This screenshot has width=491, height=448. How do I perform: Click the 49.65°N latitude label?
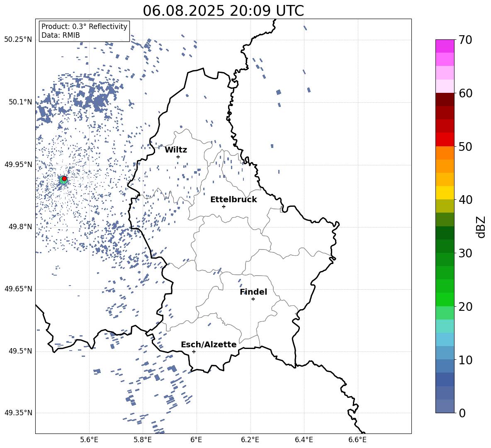tap(18, 289)
